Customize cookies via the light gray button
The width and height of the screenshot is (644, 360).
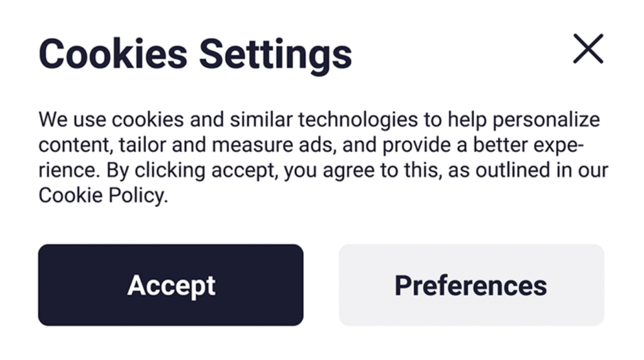coord(471,285)
